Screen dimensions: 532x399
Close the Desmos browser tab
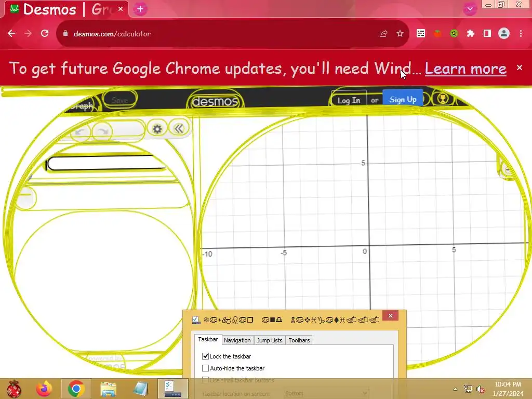tap(121, 9)
